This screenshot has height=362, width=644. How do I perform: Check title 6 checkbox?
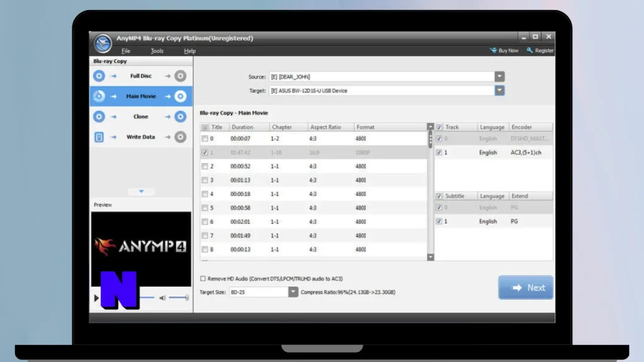(x=204, y=222)
